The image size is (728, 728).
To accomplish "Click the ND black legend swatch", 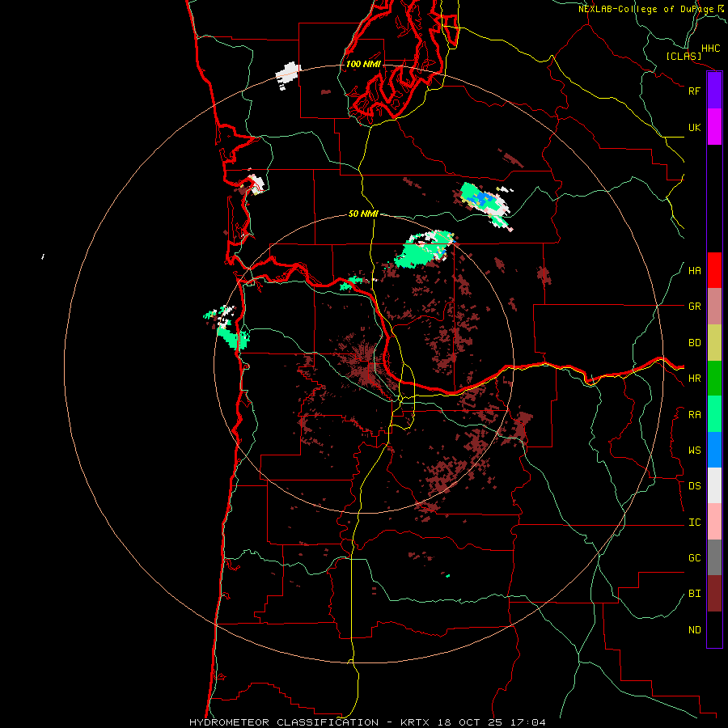I will 714,629.
